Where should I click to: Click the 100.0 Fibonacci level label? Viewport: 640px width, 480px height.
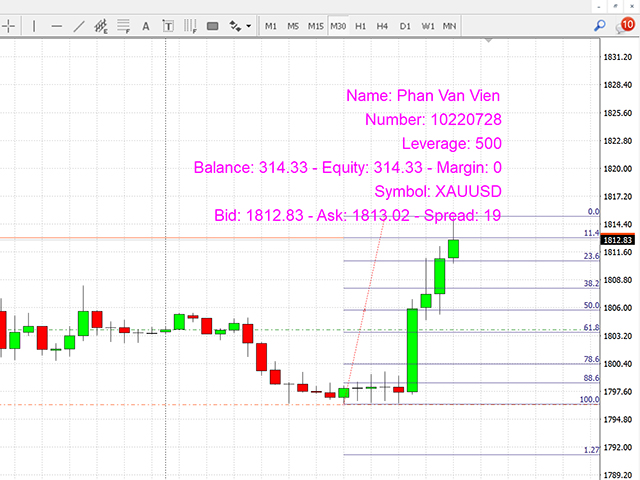point(589,399)
